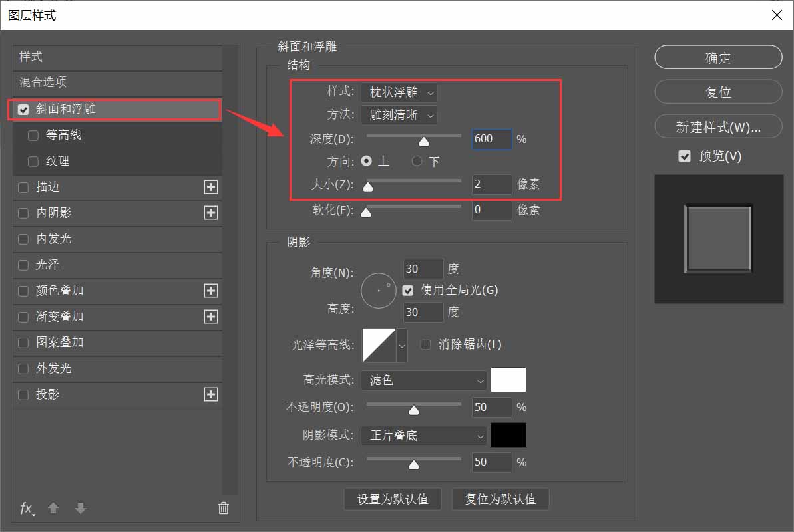Click the delete effect trash icon

click(x=224, y=508)
